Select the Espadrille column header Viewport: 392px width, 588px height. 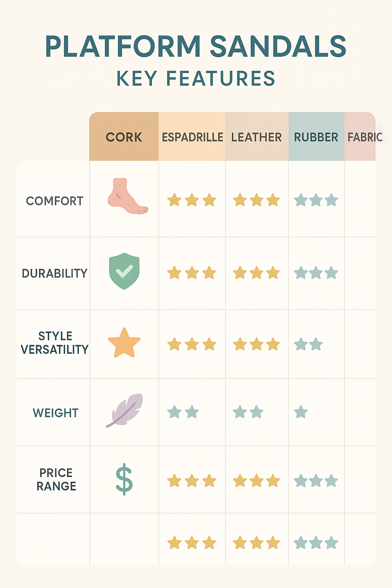point(192,137)
